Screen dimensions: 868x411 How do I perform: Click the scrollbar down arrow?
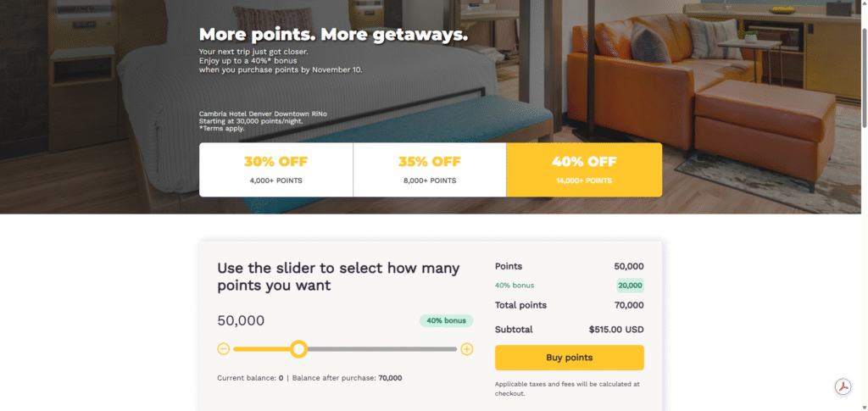[x=863, y=406]
